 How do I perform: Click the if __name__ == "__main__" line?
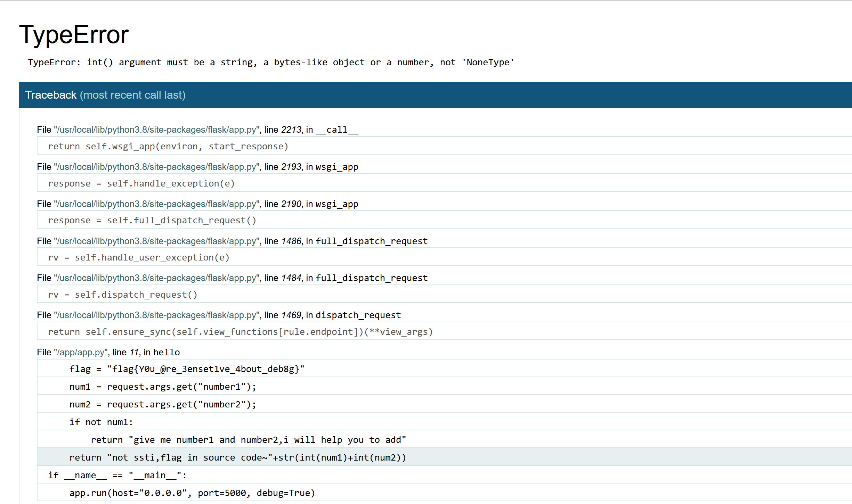coord(444,475)
